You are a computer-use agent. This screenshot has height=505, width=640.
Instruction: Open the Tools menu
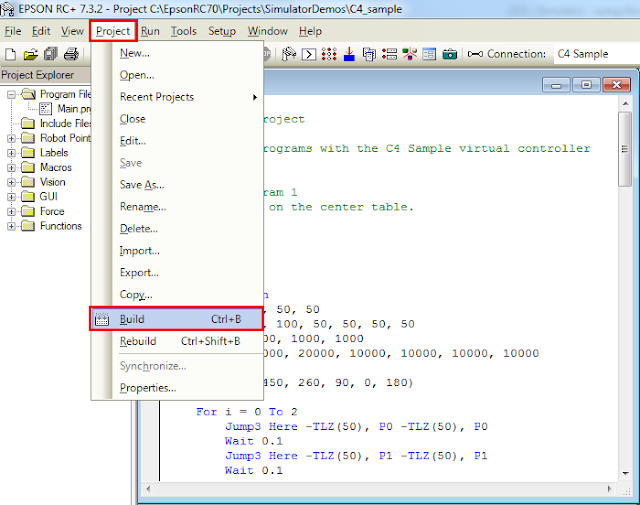183,31
